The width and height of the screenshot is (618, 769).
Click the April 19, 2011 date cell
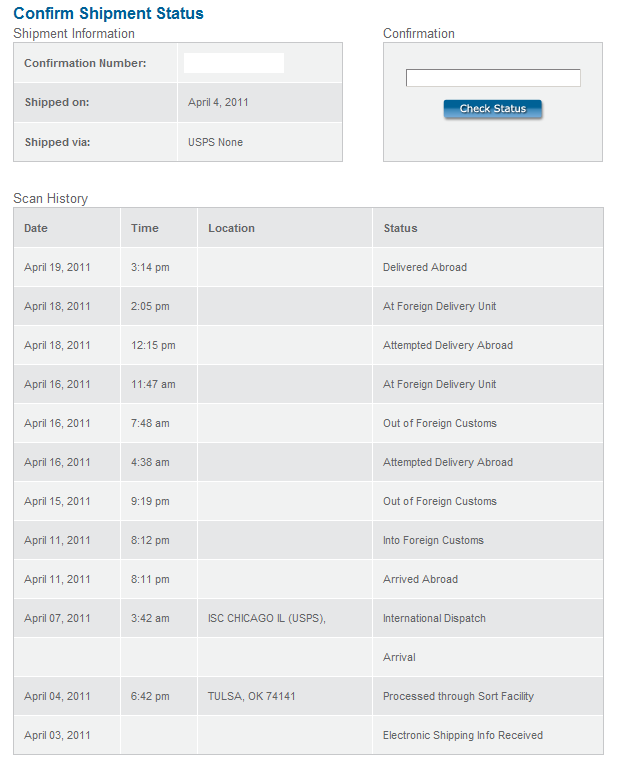pos(57,267)
